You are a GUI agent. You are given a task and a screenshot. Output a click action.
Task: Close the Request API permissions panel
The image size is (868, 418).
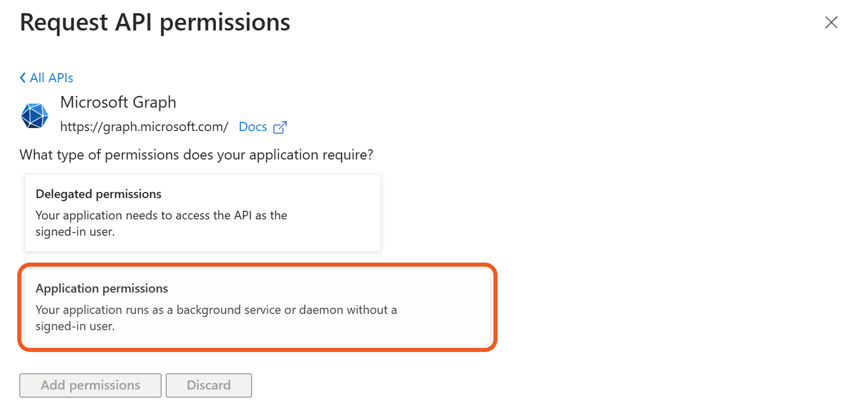pos(831,22)
